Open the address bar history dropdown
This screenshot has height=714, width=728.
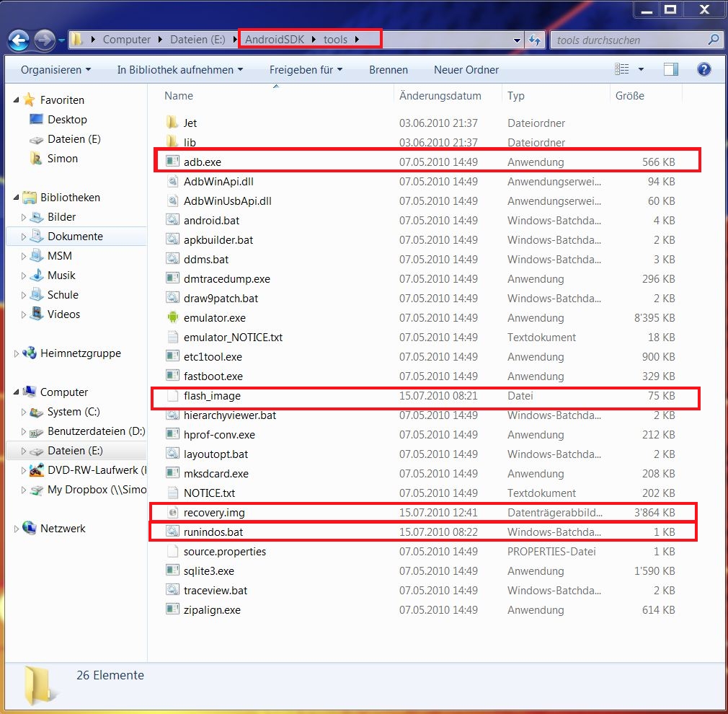[x=517, y=40]
